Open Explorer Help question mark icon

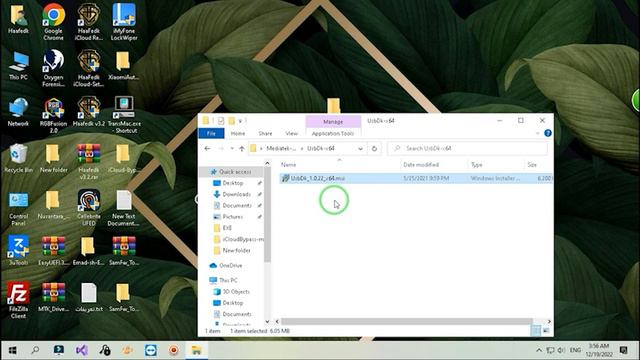point(548,133)
